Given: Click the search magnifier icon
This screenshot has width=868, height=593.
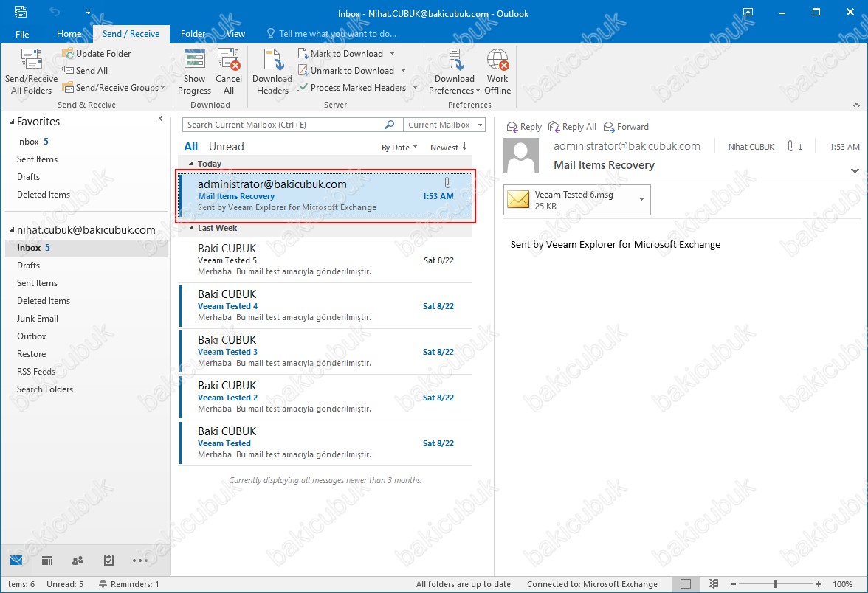Looking at the screenshot, I should [x=389, y=125].
